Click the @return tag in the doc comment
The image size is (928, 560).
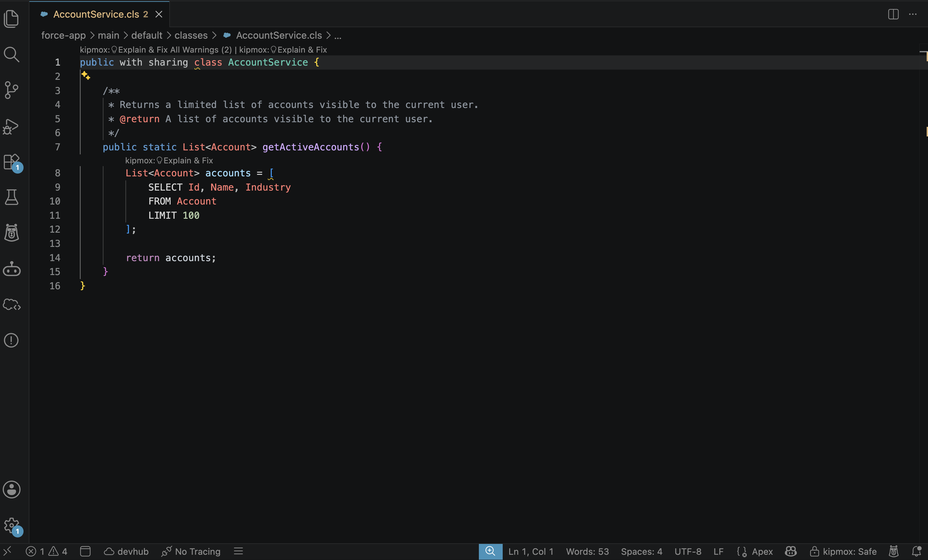pos(139,119)
